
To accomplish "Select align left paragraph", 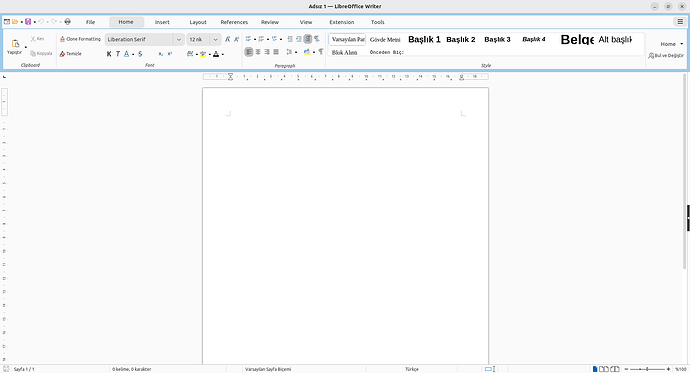I will tap(249, 52).
